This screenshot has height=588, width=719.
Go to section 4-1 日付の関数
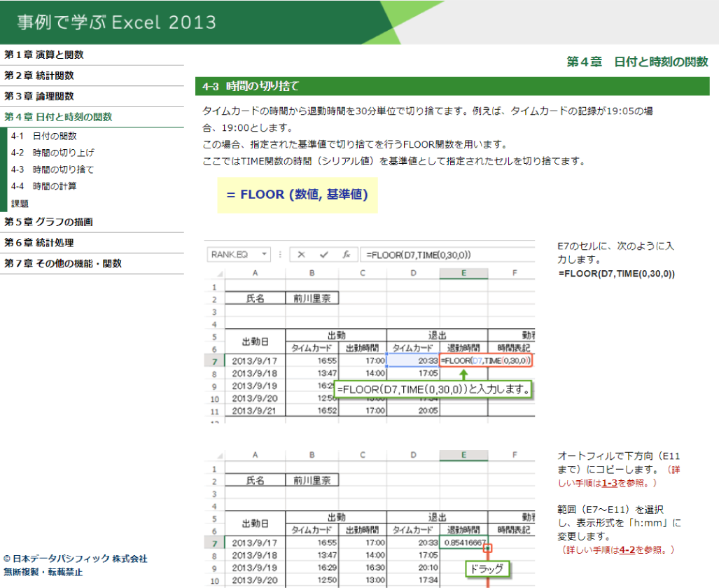tap(44, 136)
